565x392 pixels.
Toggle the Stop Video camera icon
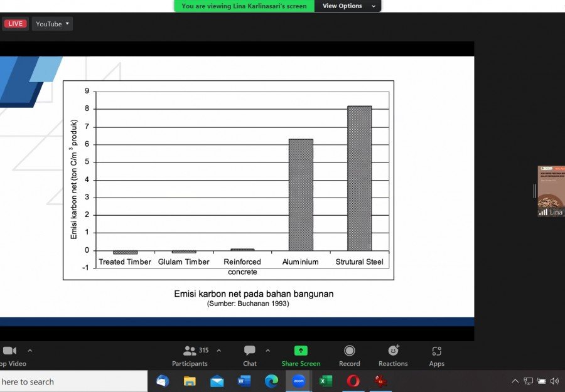tap(9, 351)
